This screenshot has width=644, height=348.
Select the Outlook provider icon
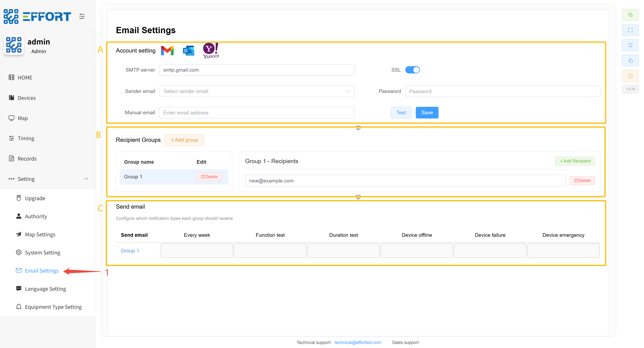tap(188, 50)
